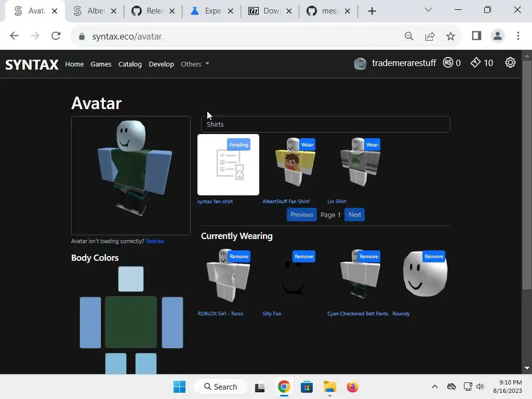The height and width of the screenshot is (399, 532).
Task: Open AlbertStuff Fan Shirt! link
Action: point(286,201)
